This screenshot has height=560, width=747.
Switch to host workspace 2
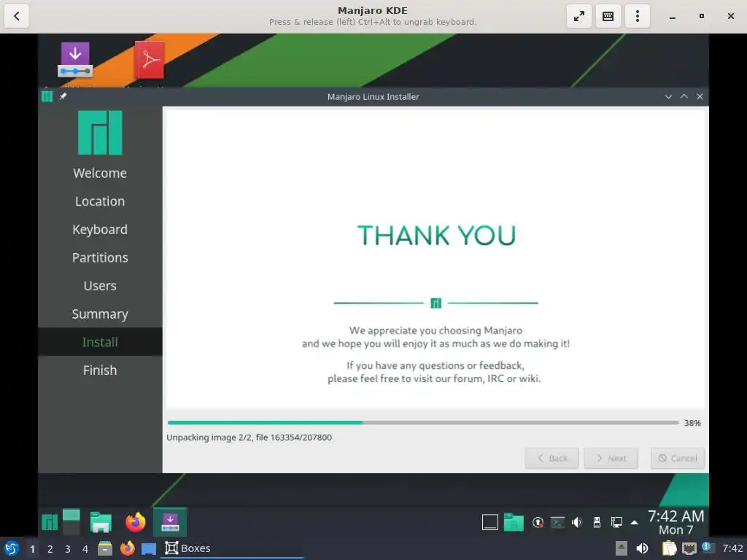pyautogui.click(x=50, y=549)
